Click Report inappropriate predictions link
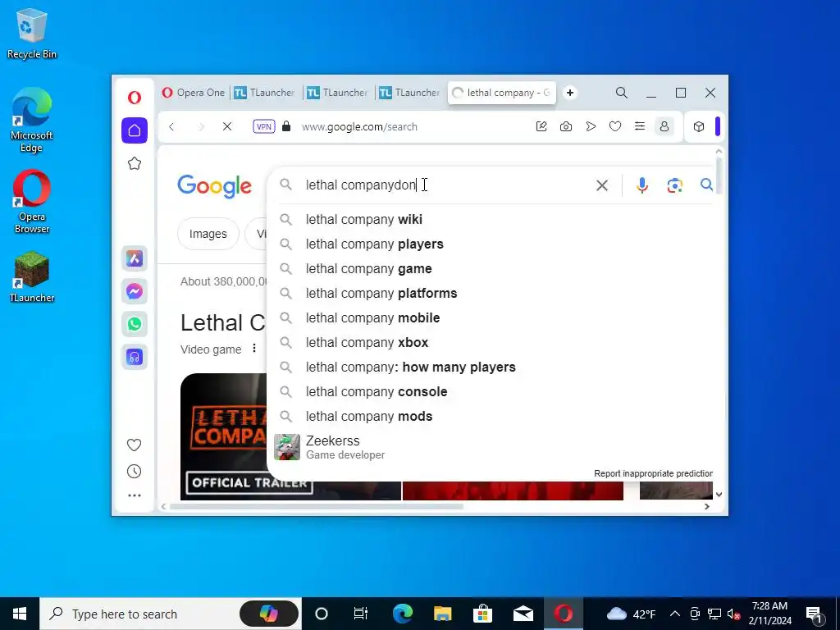840x630 pixels. [x=653, y=473]
